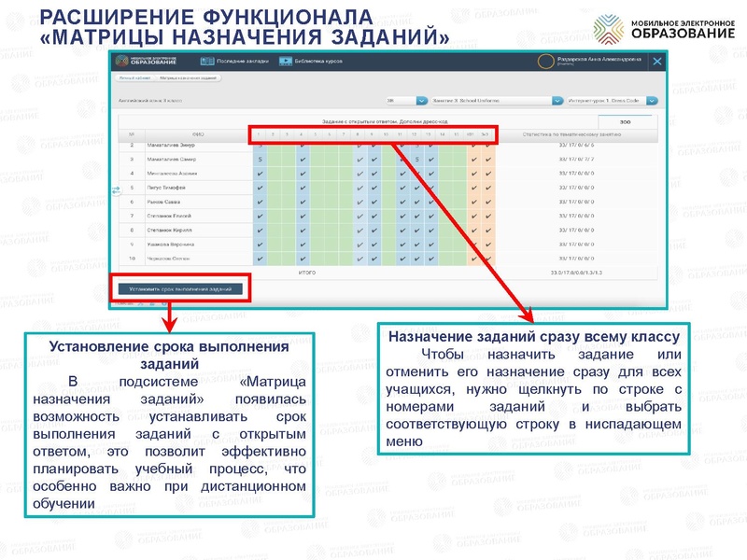Open the Интернет-урок 1 Dress Code dropdown

click(x=609, y=101)
